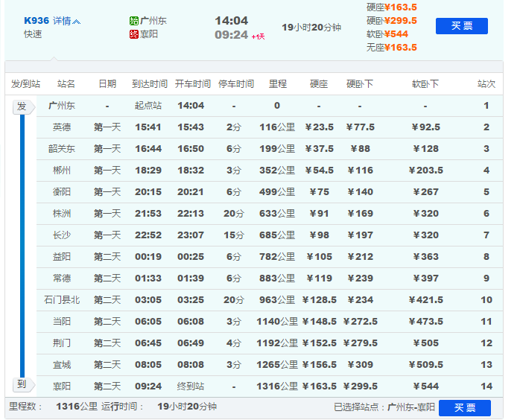Select station 石门县北 in the table
The width and height of the screenshot is (520, 420).
(62, 300)
